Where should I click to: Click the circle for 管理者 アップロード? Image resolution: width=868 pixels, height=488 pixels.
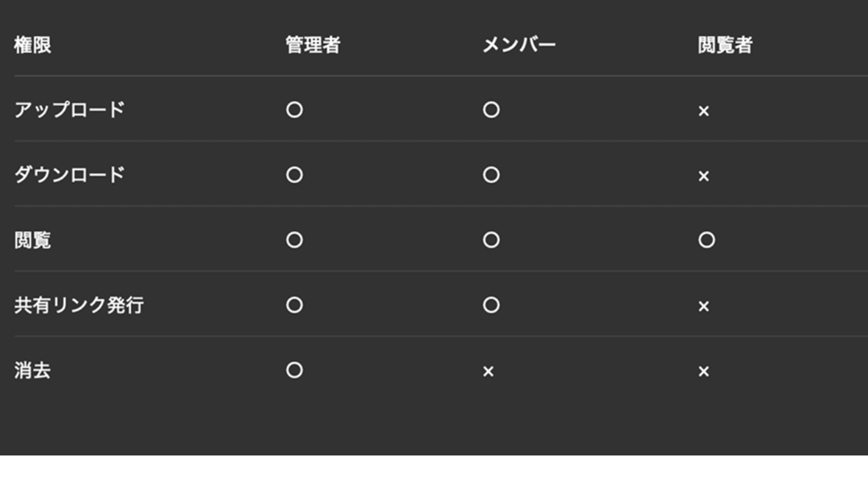(294, 110)
